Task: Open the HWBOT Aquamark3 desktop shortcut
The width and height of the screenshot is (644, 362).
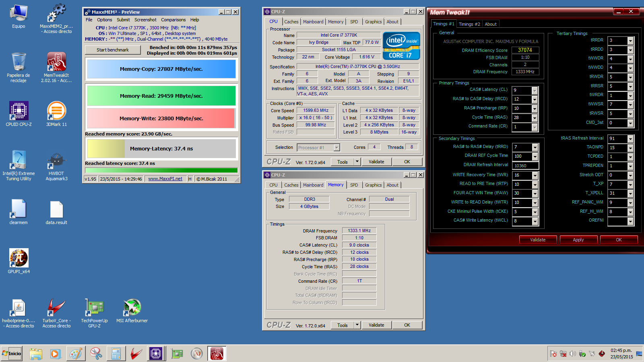Action: [x=56, y=165]
